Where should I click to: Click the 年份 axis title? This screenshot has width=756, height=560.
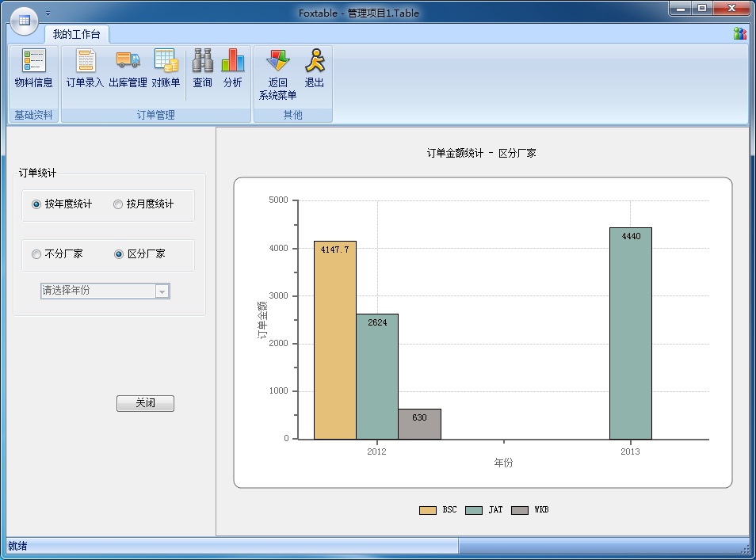tap(503, 463)
